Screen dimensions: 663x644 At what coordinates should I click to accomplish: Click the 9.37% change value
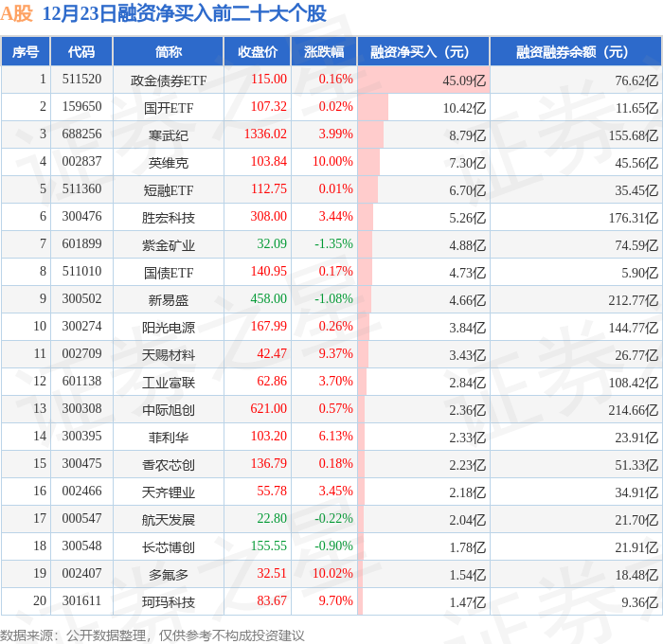(335, 354)
